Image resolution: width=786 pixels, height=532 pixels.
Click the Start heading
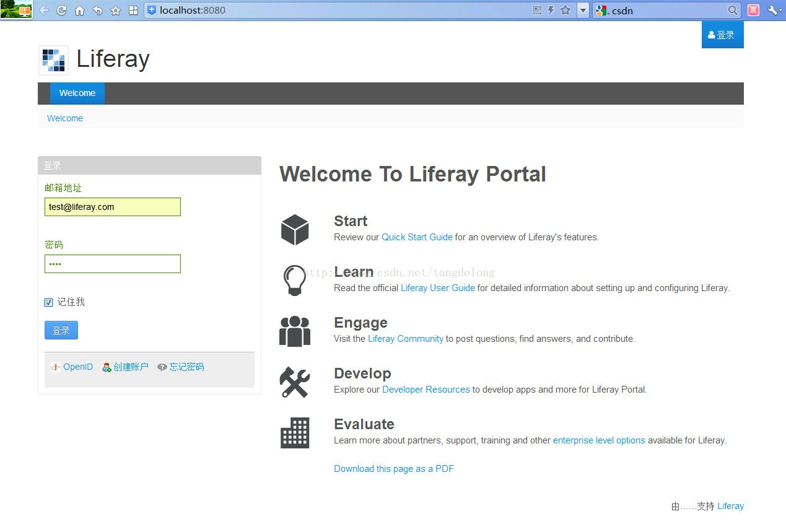(x=351, y=221)
